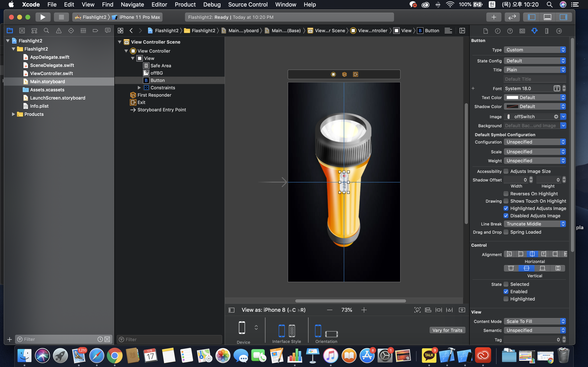The image size is (588, 367).
Task: Show the Connections inspector
Action: 559,31
